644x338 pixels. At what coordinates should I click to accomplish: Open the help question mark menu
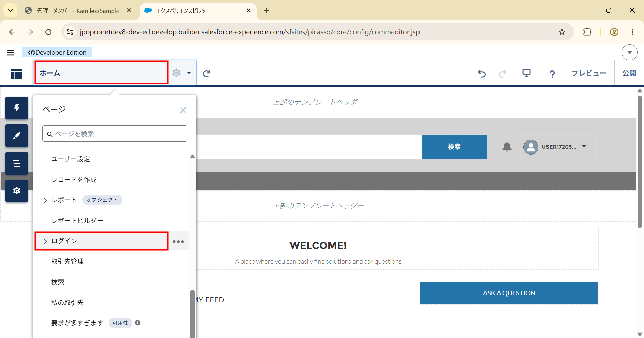[552, 74]
